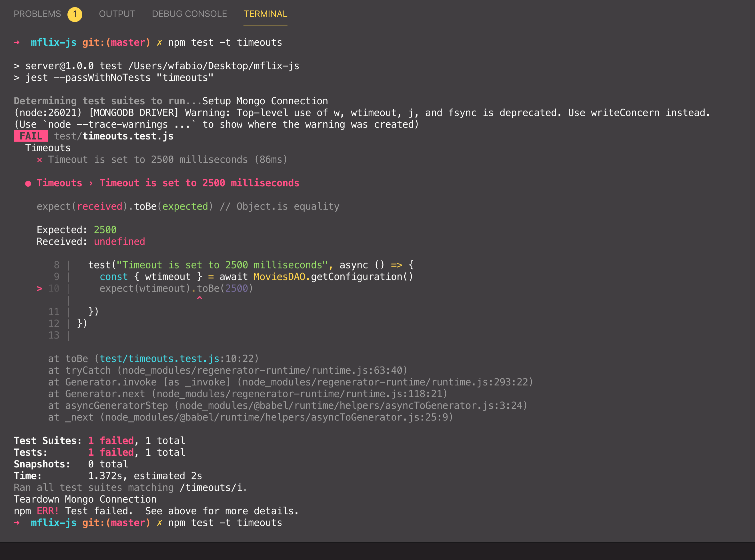The width and height of the screenshot is (755, 560).
Task: Click the yellow caret under toBe error
Action: point(200,298)
